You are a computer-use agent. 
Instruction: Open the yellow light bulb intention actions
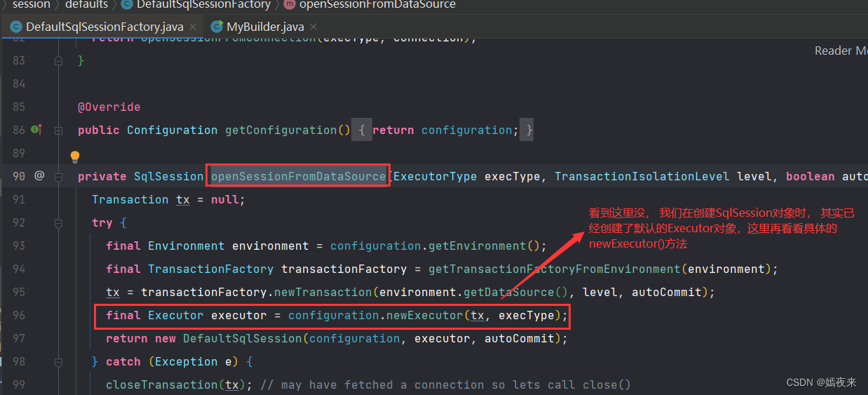tap(75, 156)
